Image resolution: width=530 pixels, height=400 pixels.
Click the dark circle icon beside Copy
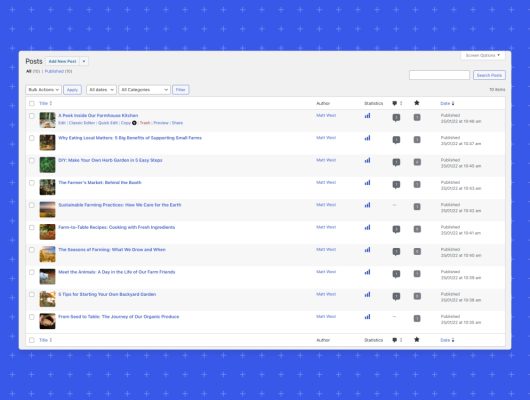click(134, 123)
